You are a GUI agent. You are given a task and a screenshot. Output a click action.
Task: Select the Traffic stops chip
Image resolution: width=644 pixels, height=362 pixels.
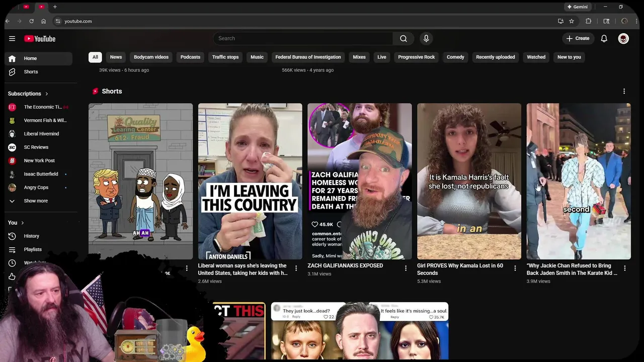[x=225, y=57]
